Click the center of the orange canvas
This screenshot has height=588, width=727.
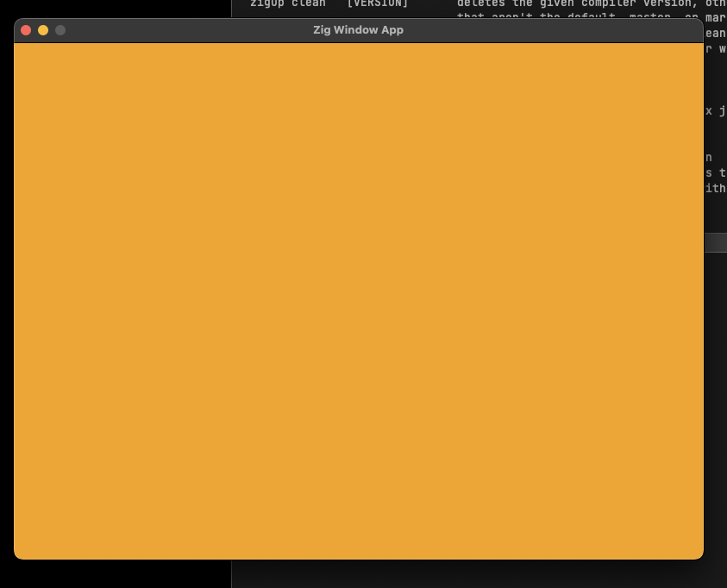[358, 300]
